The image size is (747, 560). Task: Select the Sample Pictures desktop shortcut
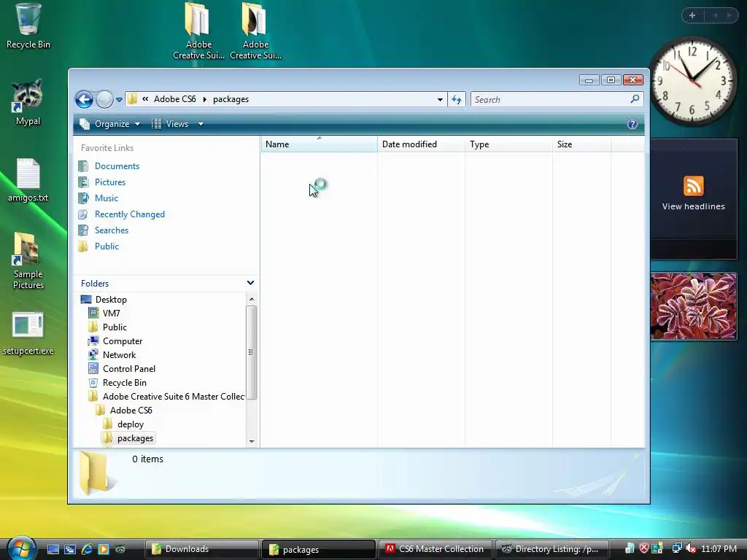coord(28,261)
